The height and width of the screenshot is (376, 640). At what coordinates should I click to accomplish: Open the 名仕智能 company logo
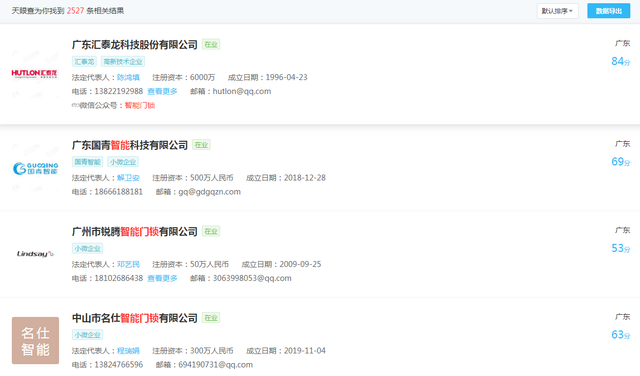[36, 340]
